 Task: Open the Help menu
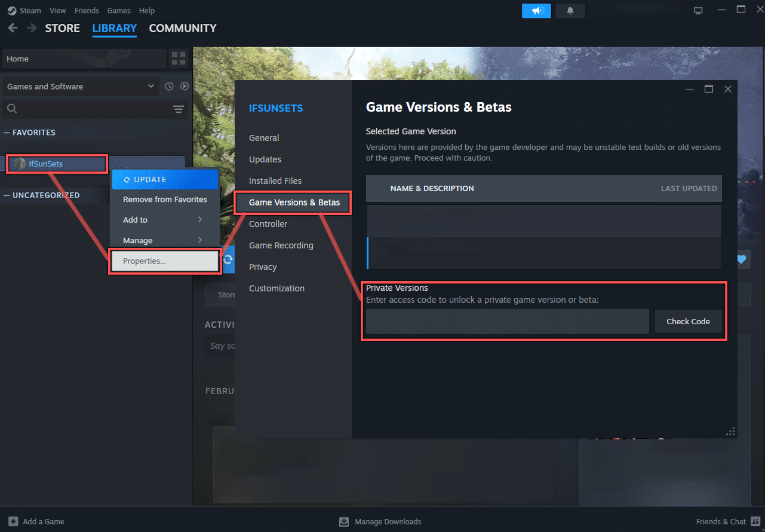pos(147,11)
